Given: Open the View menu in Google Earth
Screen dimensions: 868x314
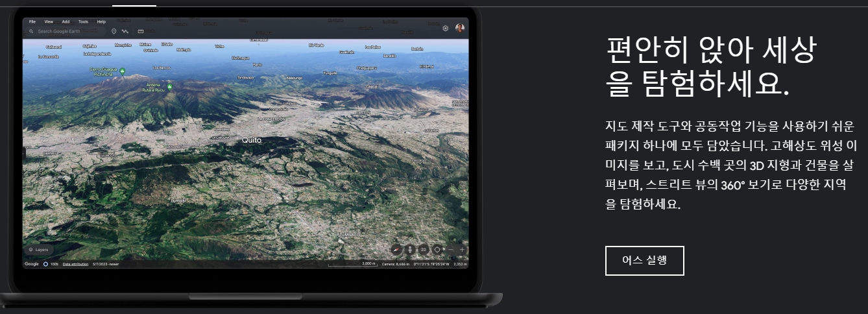Looking at the screenshot, I should 49,21.
